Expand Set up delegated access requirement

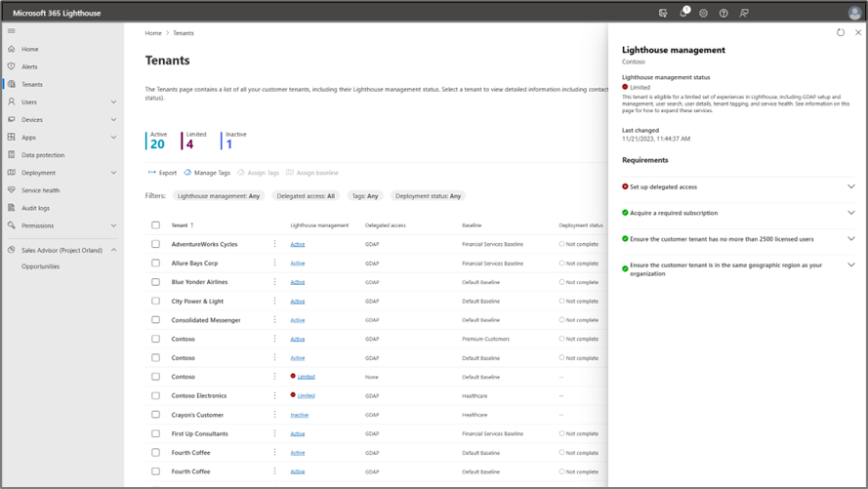pos(850,186)
